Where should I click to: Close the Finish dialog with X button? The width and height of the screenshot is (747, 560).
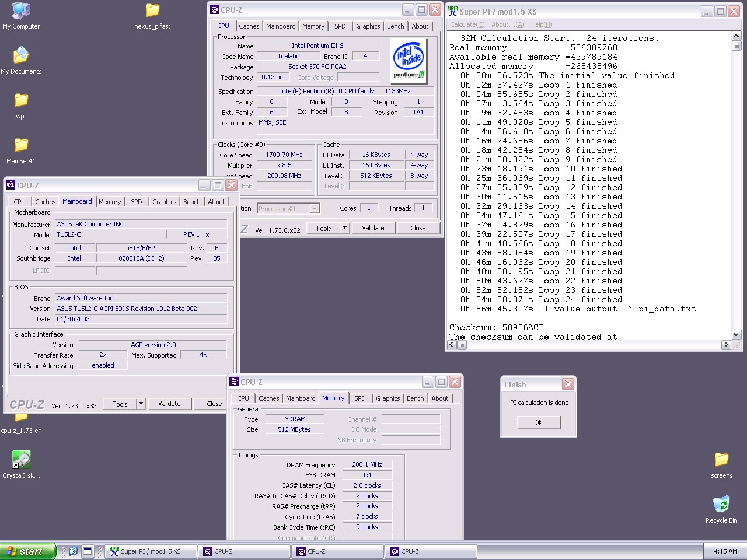pyautogui.click(x=568, y=384)
